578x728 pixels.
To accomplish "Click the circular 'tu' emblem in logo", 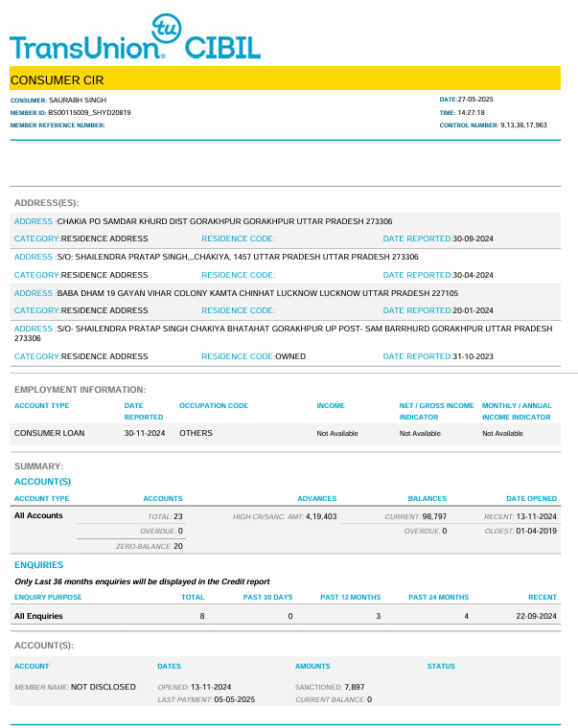I will tap(169, 28).
